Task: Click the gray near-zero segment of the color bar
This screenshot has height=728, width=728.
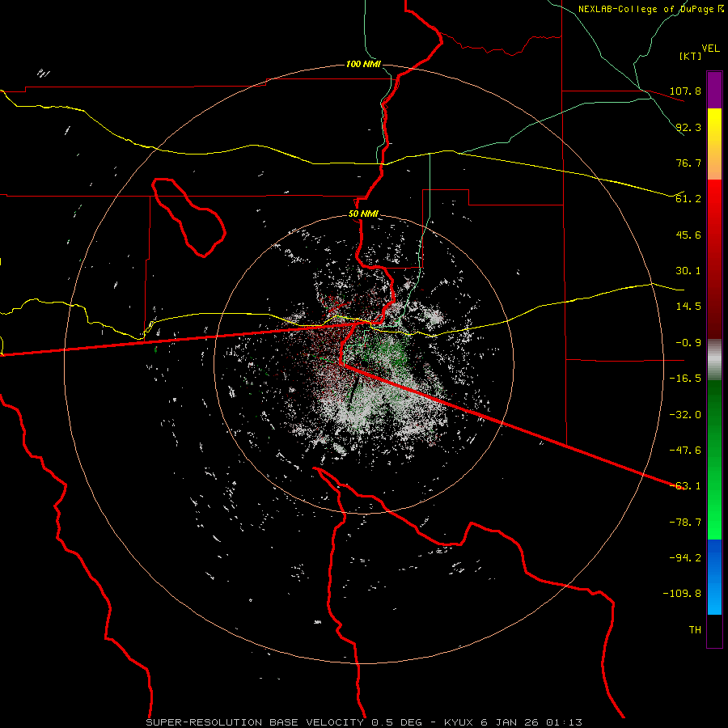Action: (x=714, y=360)
